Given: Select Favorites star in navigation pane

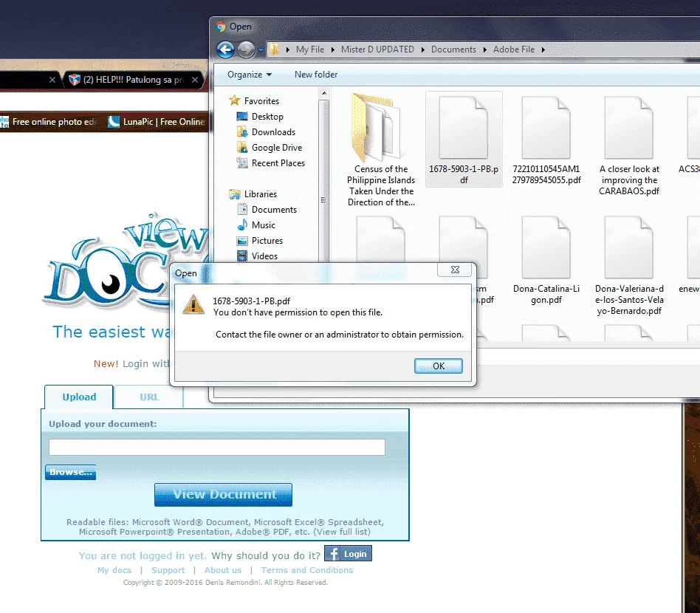Looking at the screenshot, I should click(234, 101).
